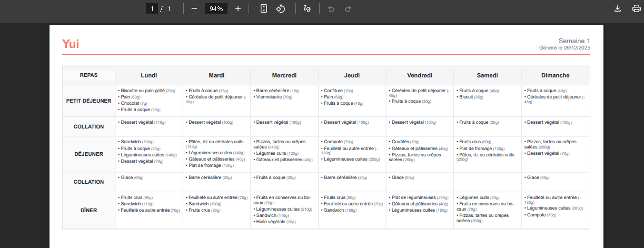Viewport: 644px width, 248px height.
Task: Undo the last annotation
Action: tap(331, 8)
